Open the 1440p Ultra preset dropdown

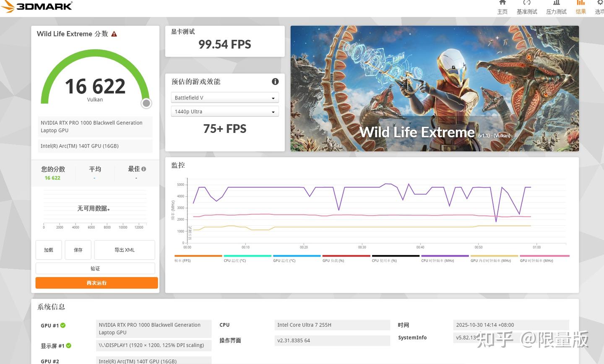click(x=225, y=112)
